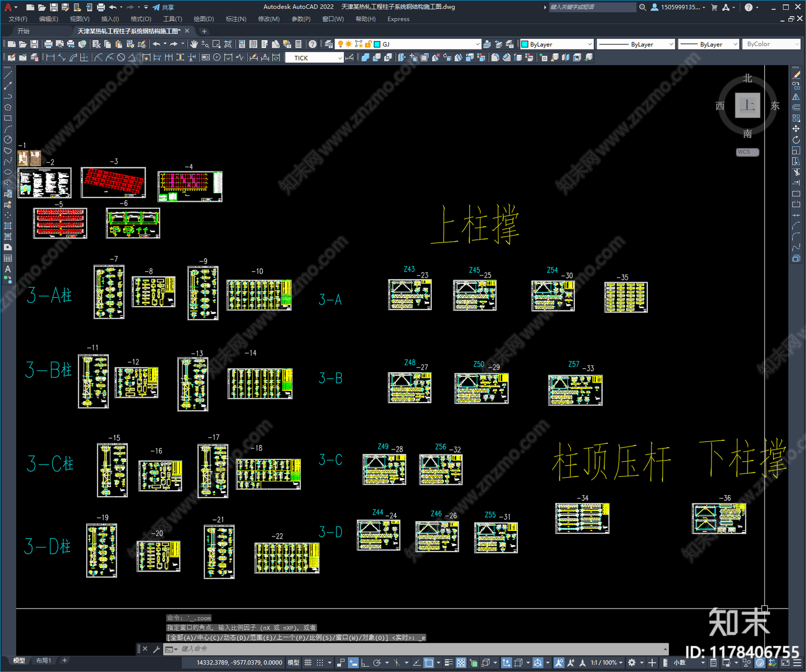
Task: Enable Object Snap in the status bar
Action: pyautogui.click(x=428, y=662)
